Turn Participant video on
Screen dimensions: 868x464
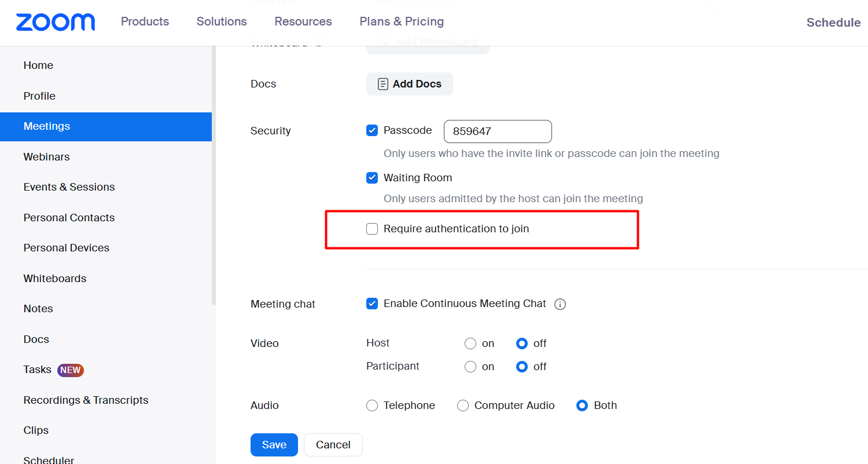470,367
